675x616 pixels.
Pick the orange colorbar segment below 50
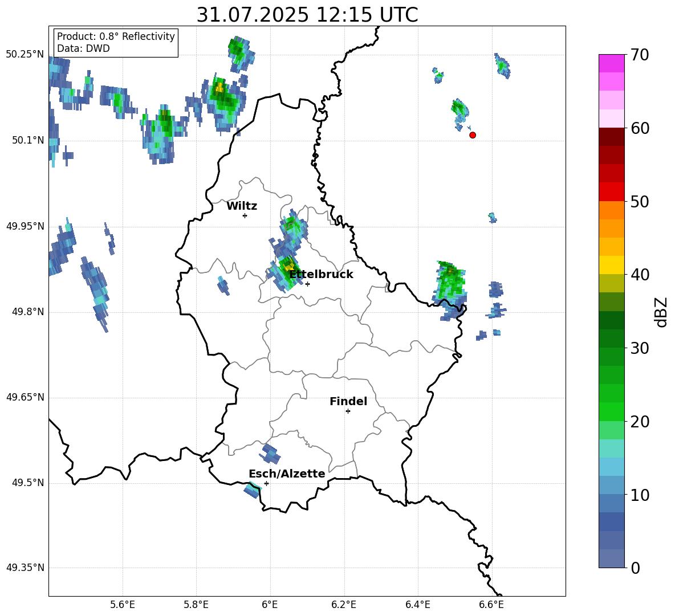[x=611, y=210]
